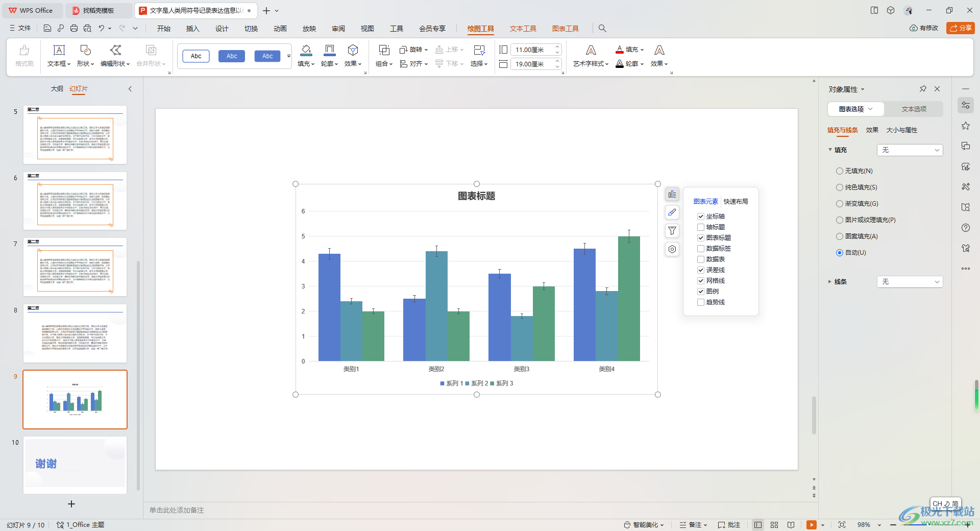Open the Text Box tool
Screen dimensions: 980x531
(x=59, y=50)
